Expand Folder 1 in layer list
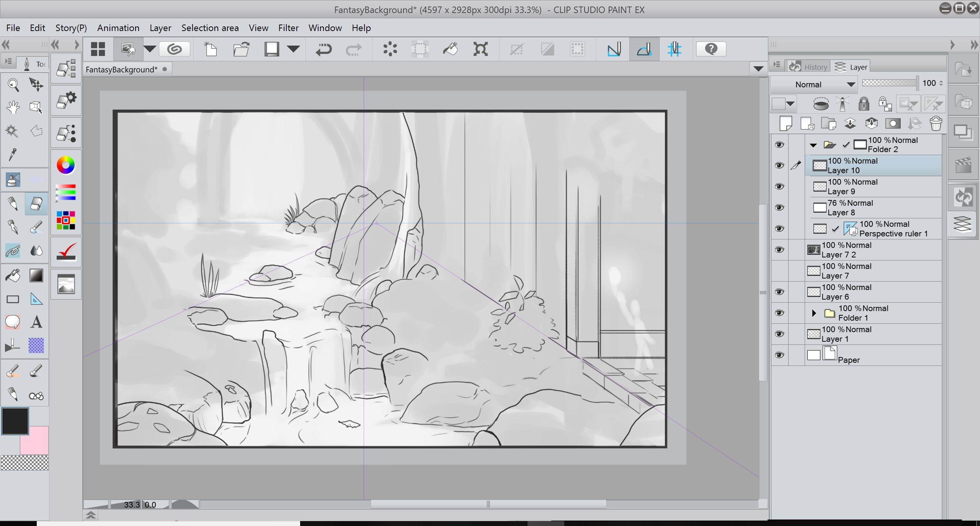Screen dimensions: 980x526 (x=814, y=313)
